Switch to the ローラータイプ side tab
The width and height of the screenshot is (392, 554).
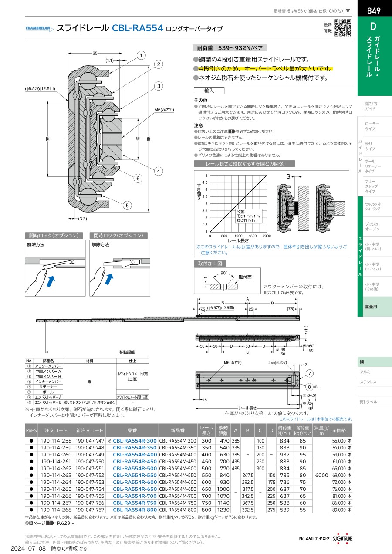tap(371, 126)
